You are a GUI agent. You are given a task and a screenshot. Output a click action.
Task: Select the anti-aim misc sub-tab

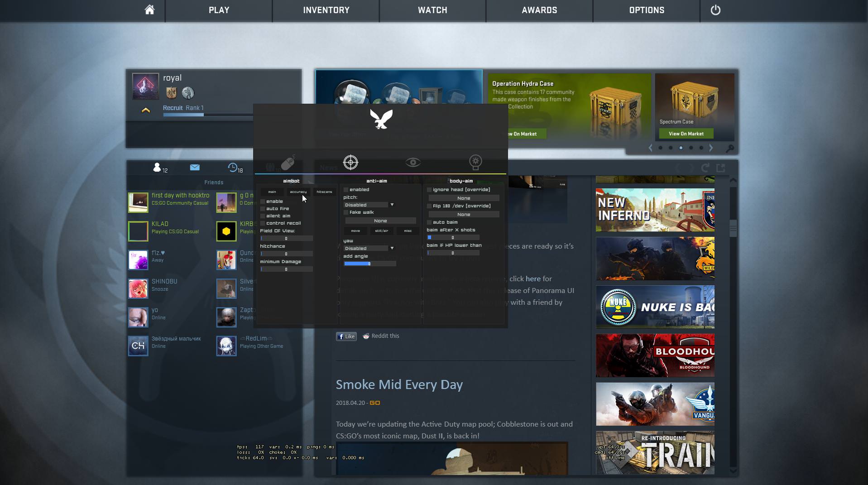click(x=408, y=230)
